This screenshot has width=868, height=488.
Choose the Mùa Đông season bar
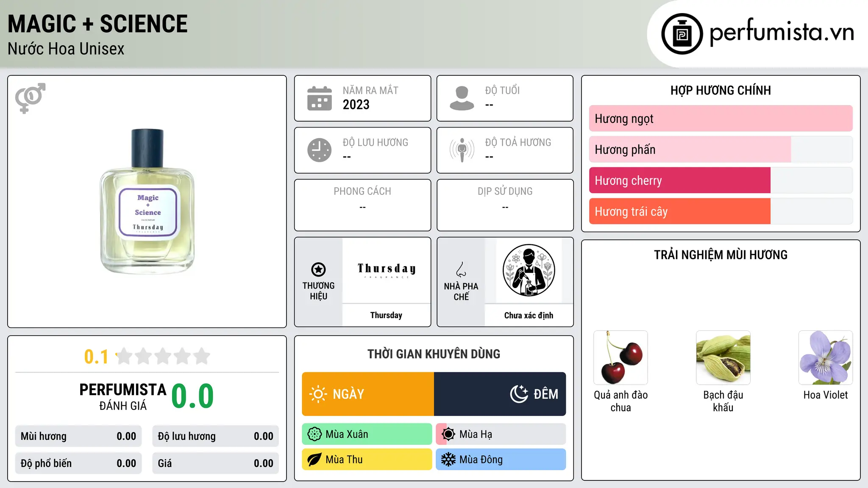point(501,460)
